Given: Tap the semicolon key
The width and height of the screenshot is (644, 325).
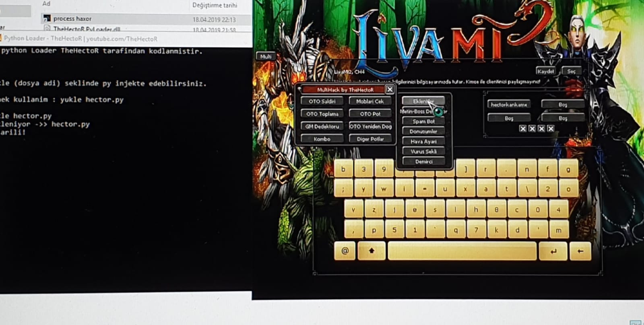Looking at the screenshot, I should (x=343, y=189).
